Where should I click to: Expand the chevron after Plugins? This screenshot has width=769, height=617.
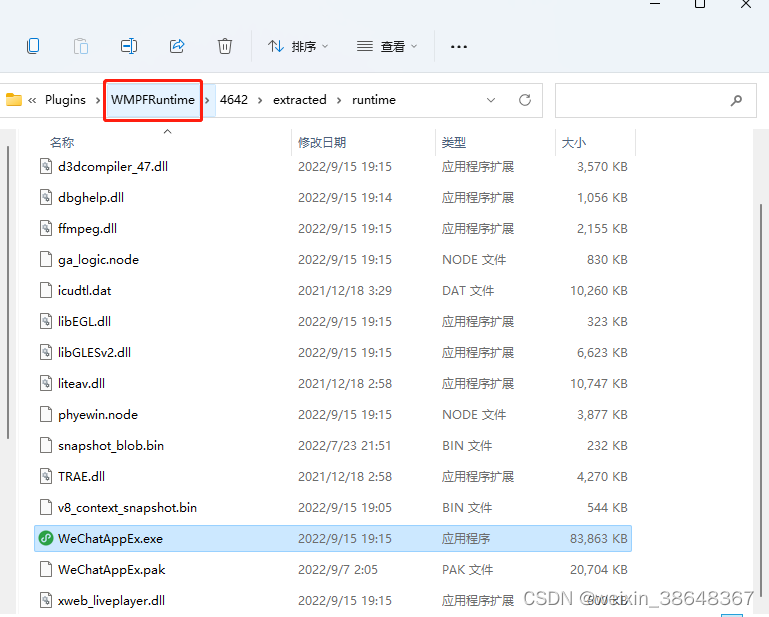tap(98, 100)
